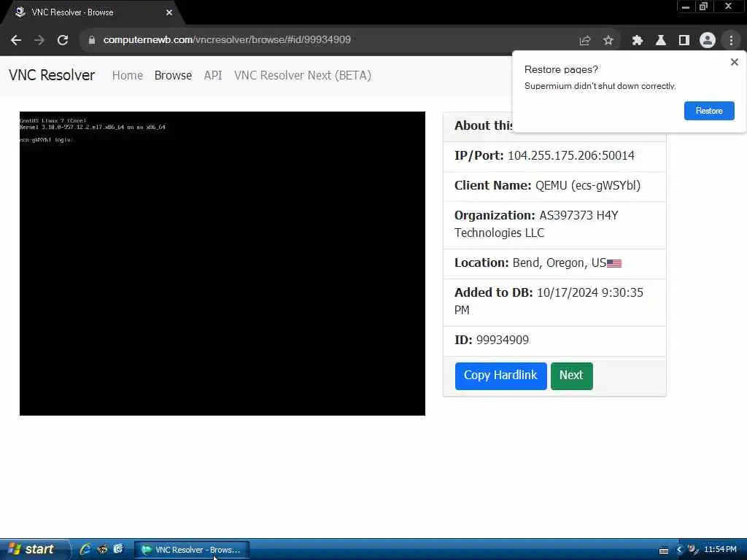Open VNC Resolver Next (BETA) link
The height and width of the screenshot is (560, 747).
tap(303, 75)
